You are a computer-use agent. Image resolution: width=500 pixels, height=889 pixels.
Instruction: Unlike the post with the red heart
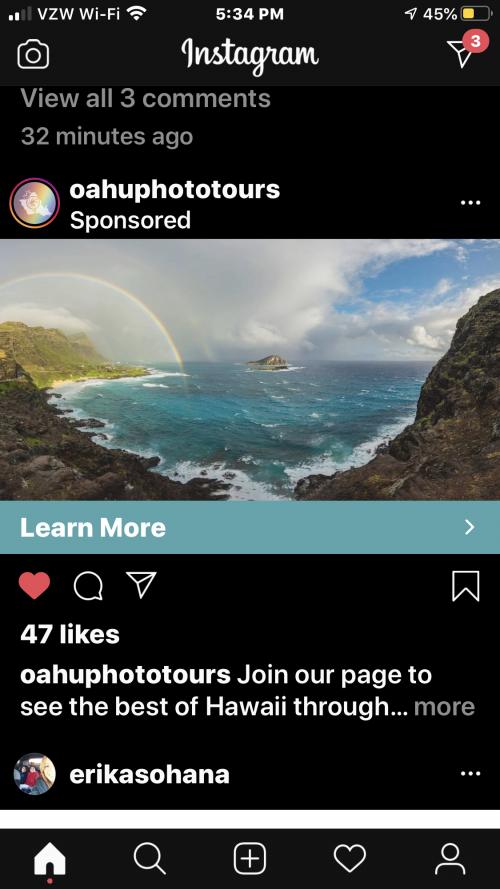(x=34, y=585)
